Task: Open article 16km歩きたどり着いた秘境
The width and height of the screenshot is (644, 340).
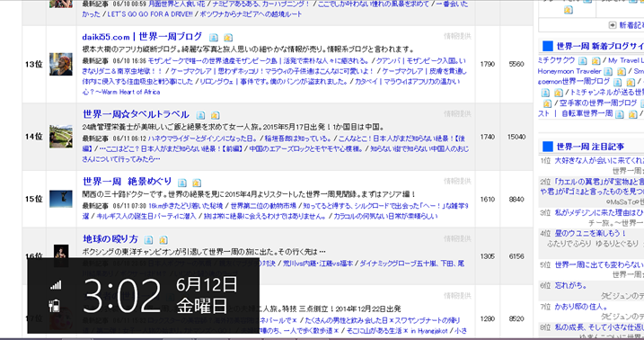Action: 186,206
